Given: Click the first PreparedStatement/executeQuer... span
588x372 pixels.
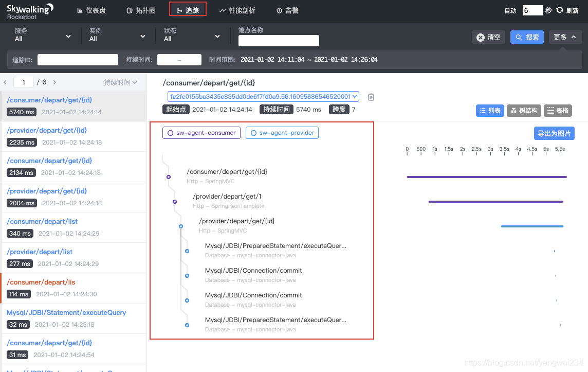Looking at the screenshot, I should [x=275, y=246].
